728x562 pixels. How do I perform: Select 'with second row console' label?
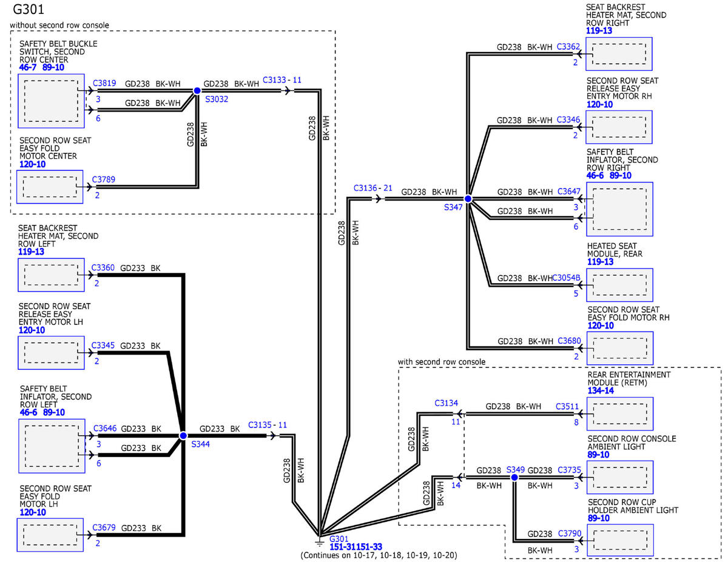coord(442,362)
